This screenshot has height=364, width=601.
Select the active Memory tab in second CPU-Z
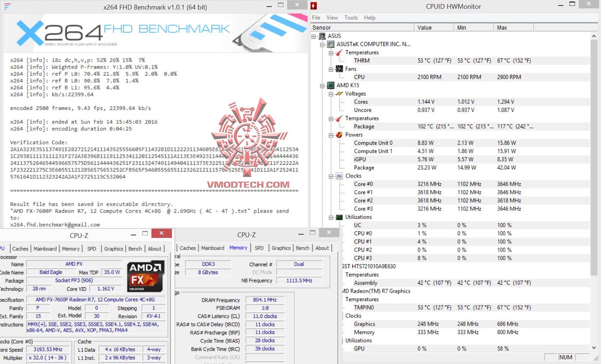(238, 247)
